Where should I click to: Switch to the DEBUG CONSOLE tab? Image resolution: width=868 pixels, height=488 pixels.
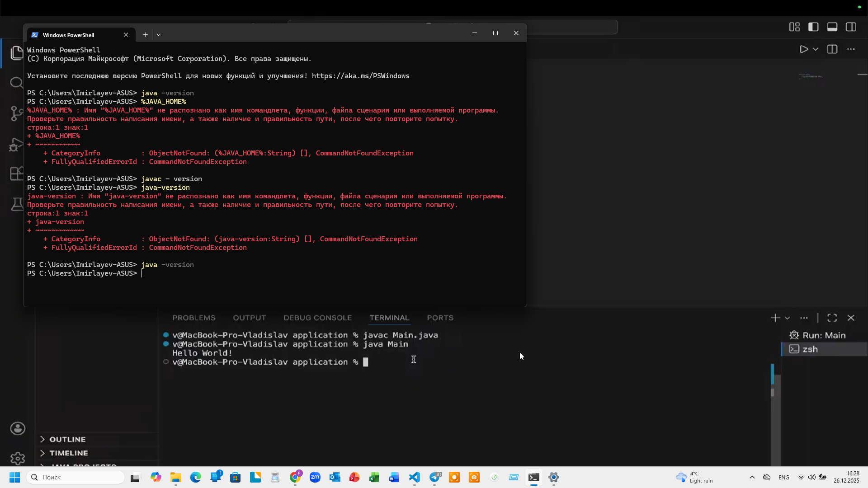pyautogui.click(x=317, y=318)
